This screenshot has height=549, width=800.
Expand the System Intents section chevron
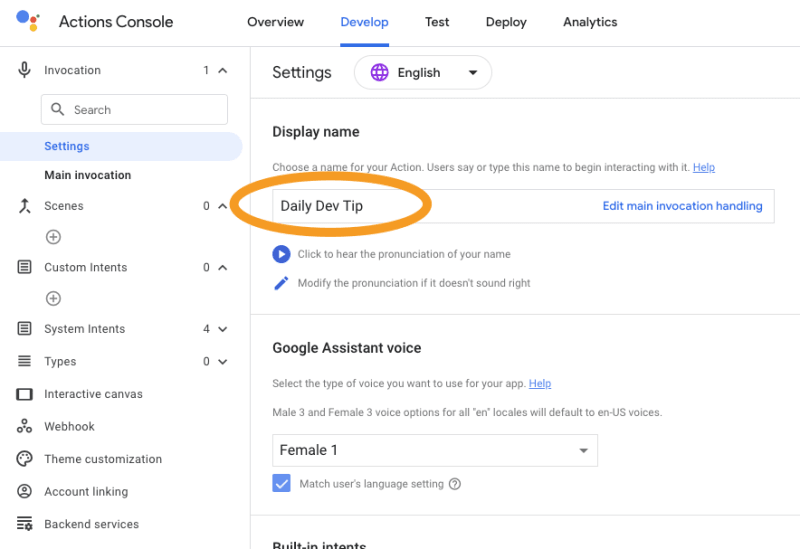222,329
